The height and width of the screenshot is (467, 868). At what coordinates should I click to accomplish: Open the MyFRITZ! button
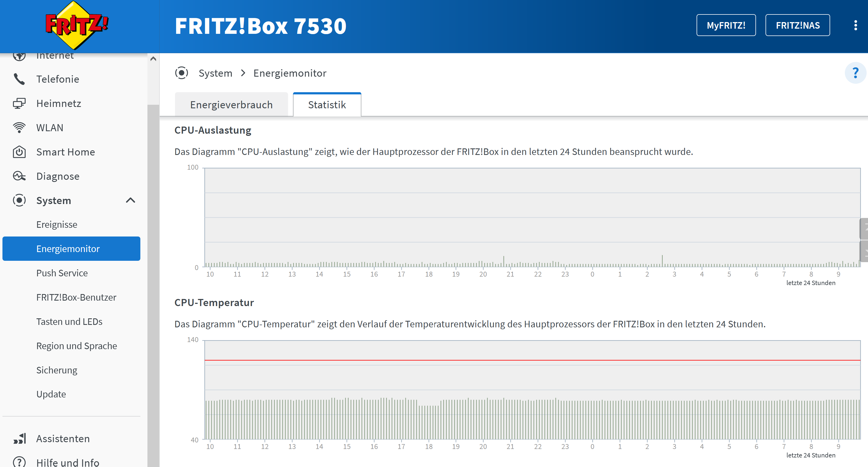point(725,25)
